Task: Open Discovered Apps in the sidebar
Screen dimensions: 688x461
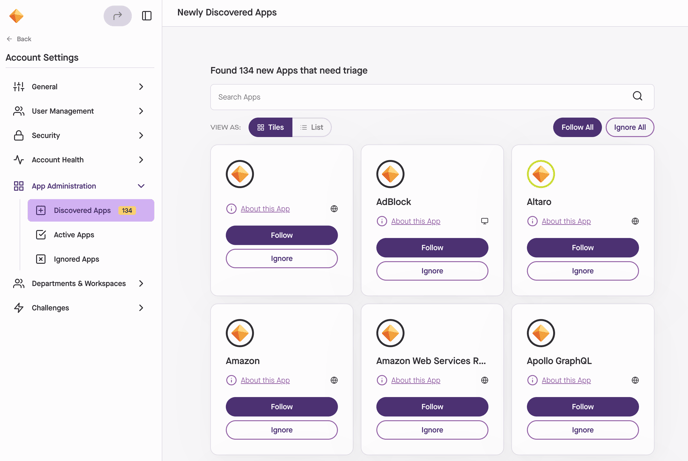Action: tap(91, 210)
